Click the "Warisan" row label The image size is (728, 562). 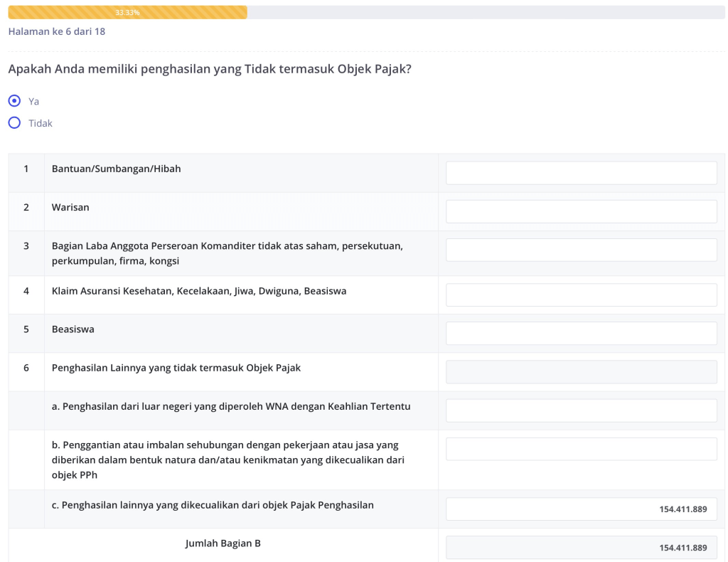point(70,208)
